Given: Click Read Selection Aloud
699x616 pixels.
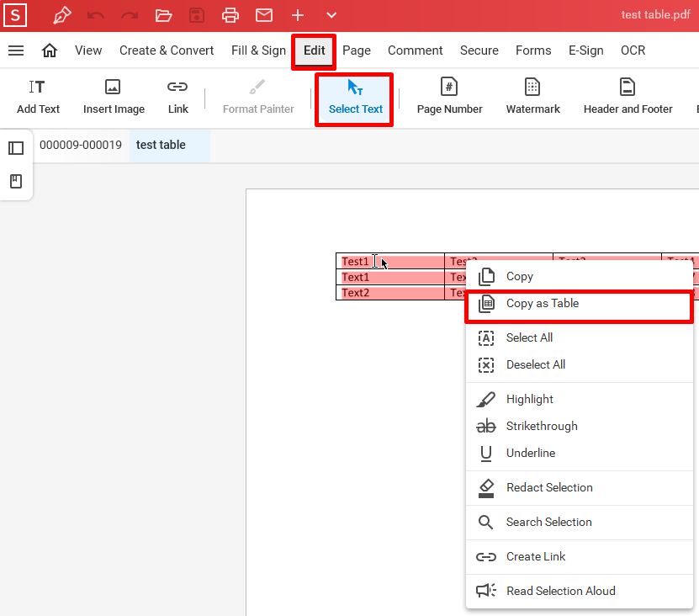Looking at the screenshot, I should [x=579, y=591].
